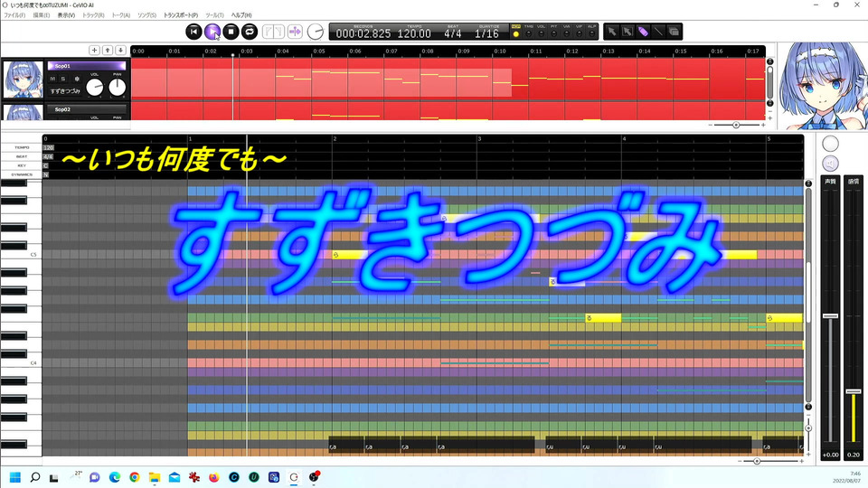Open the すずきつづみ voice selector on Sop01
Screen dimensions: 868x488
pyautogui.click(x=65, y=91)
